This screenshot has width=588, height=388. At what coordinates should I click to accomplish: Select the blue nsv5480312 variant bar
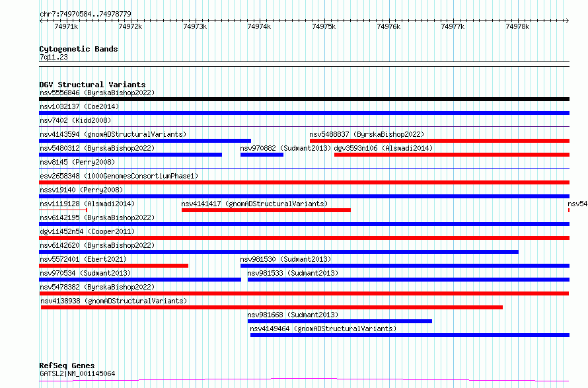coord(131,155)
